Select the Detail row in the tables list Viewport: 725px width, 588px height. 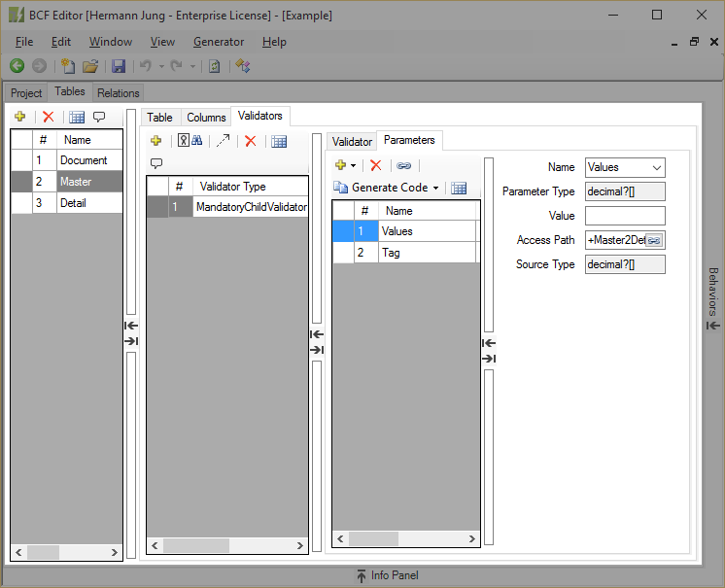[x=67, y=203]
